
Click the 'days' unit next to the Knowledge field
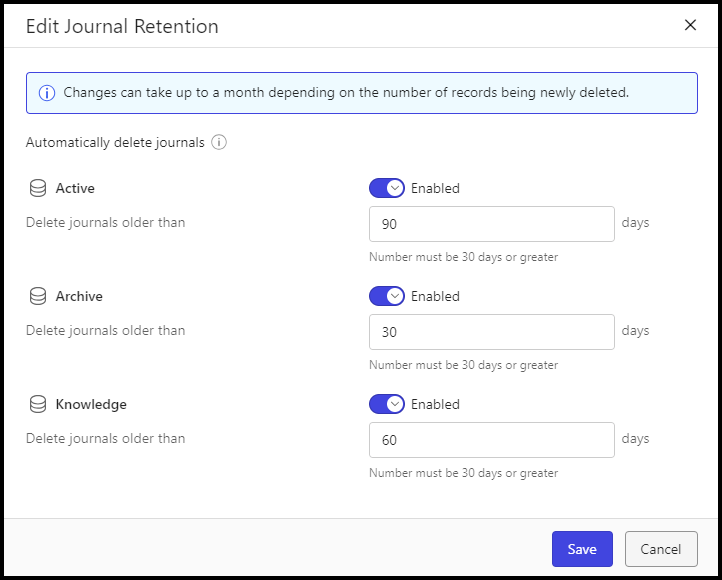coord(635,439)
